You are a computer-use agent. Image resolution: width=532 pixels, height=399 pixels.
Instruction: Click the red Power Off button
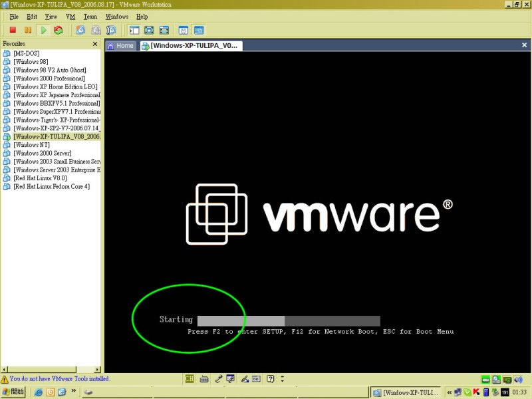(x=13, y=30)
